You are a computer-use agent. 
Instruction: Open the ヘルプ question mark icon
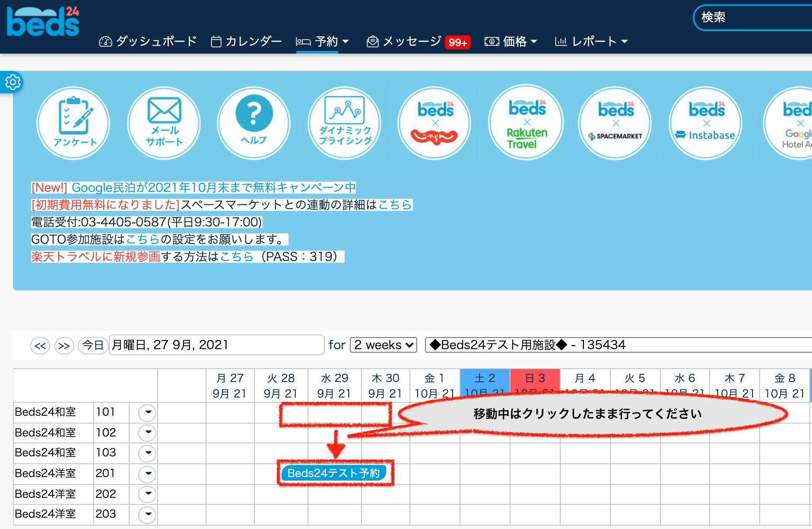pos(254,123)
